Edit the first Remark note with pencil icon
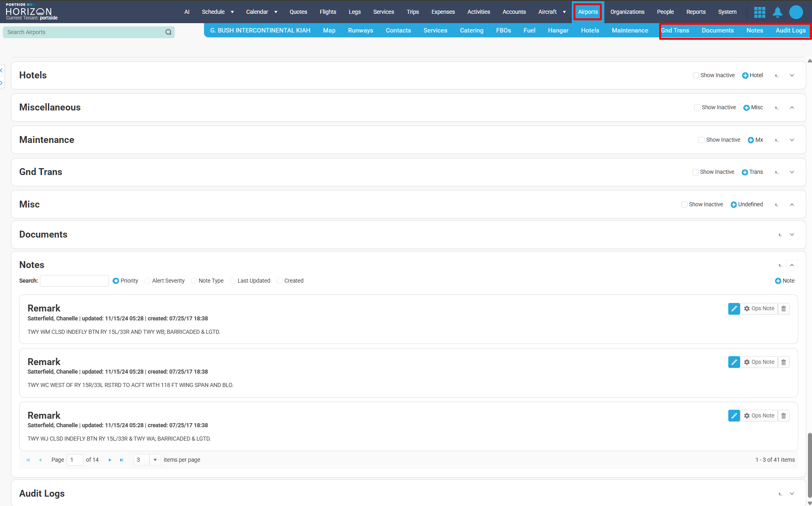812x506 pixels. pyautogui.click(x=734, y=309)
